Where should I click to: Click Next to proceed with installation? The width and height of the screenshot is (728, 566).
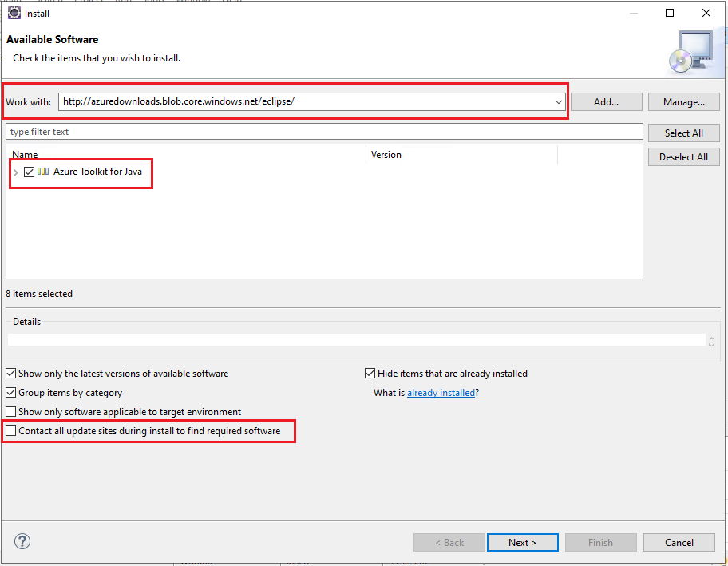tap(522, 542)
